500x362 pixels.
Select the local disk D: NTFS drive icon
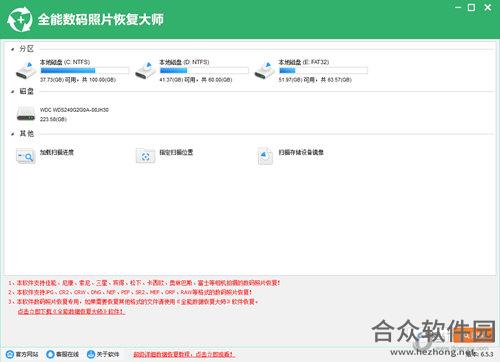click(145, 70)
